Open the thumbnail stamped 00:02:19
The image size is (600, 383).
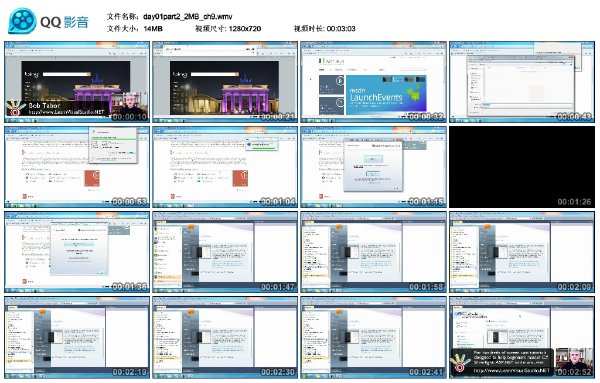point(77,337)
